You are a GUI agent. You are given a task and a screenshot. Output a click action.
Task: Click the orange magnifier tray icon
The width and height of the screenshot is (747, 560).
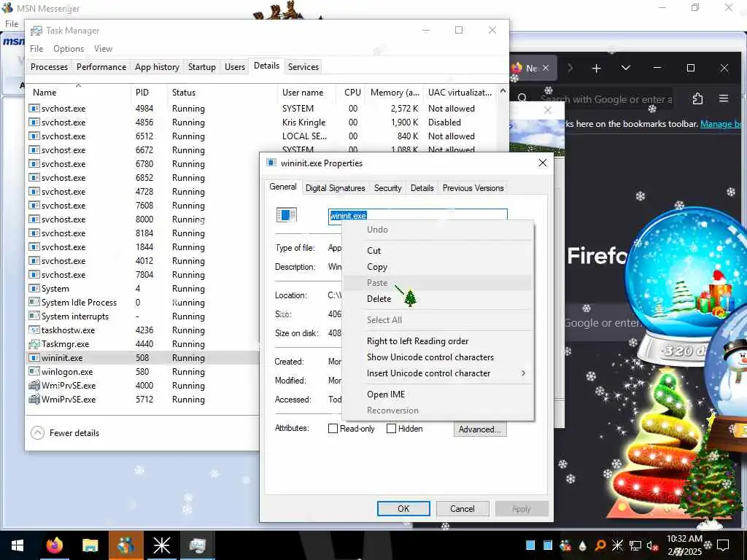tap(600, 545)
